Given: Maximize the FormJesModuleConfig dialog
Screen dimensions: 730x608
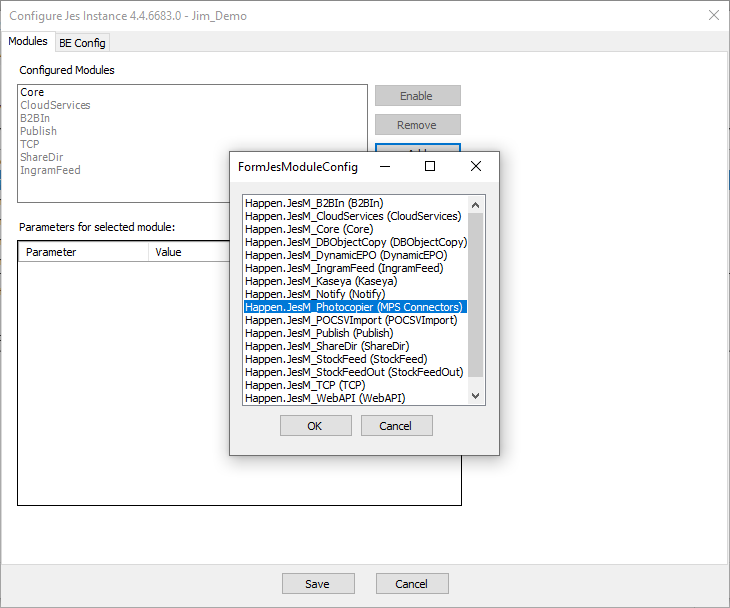Looking at the screenshot, I should click(x=430, y=166).
